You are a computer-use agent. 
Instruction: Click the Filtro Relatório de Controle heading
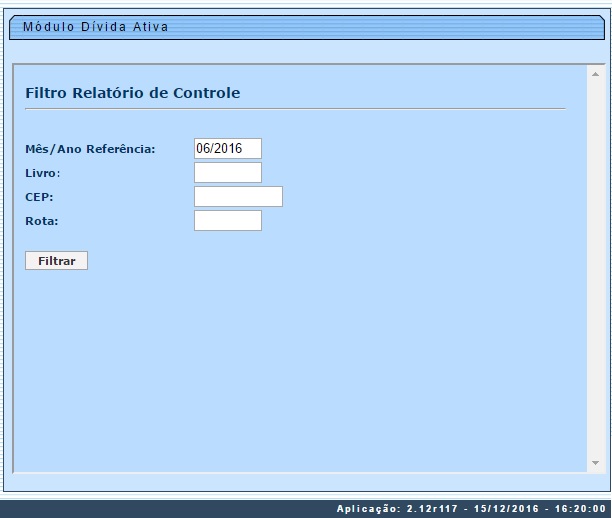(132, 93)
